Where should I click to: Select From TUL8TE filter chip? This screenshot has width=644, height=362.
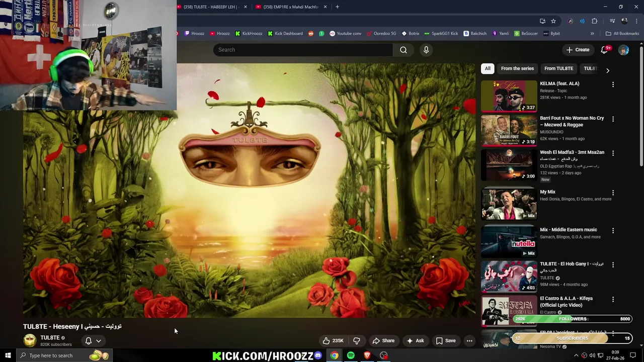click(558, 68)
